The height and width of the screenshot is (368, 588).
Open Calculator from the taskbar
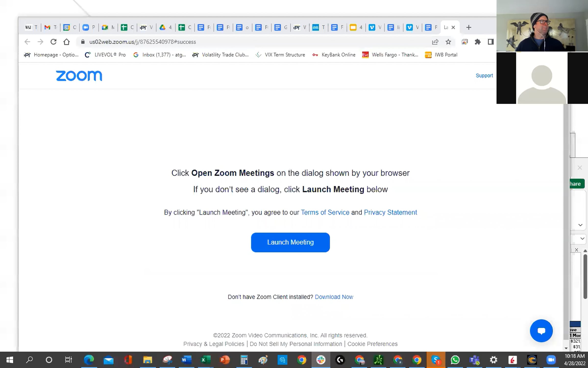click(244, 360)
